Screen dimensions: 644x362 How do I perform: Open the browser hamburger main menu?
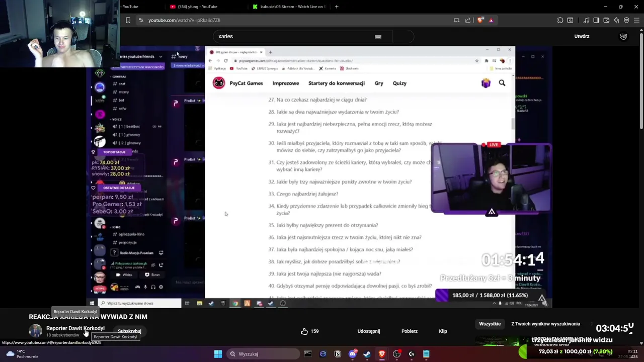pos(636,20)
